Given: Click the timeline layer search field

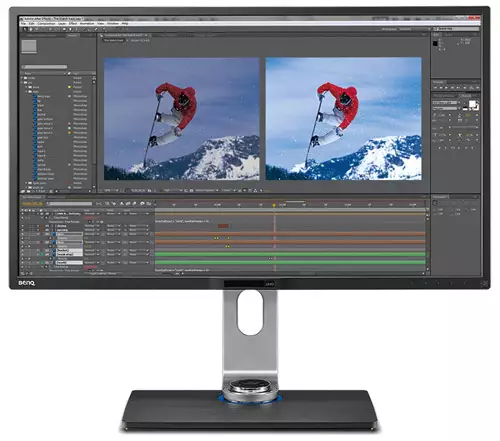Looking at the screenshot, I should click(69, 204).
